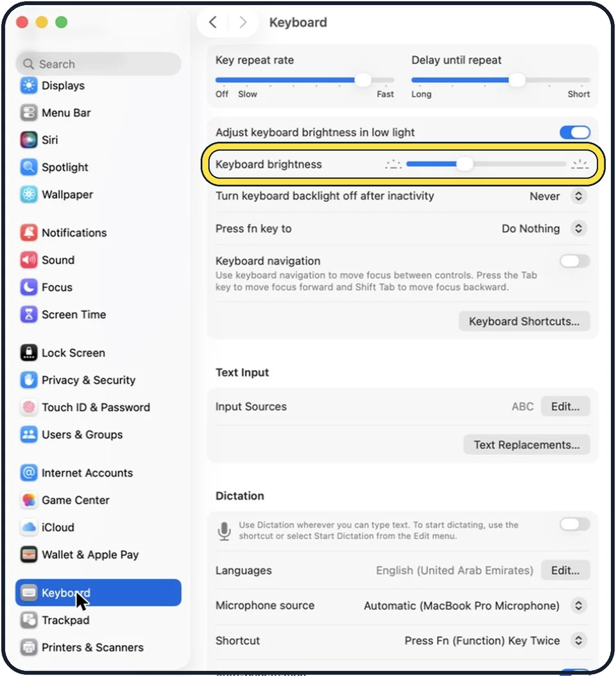Click the Dictation microphone icon
616x676 pixels.
coord(225,530)
